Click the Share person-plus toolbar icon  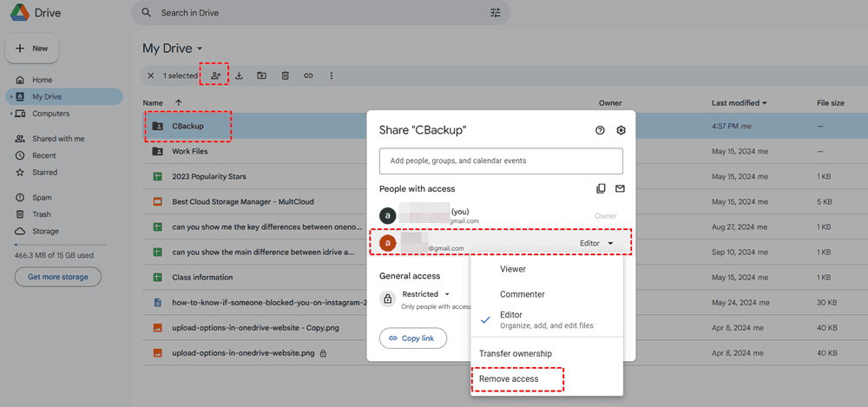(x=216, y=75)
